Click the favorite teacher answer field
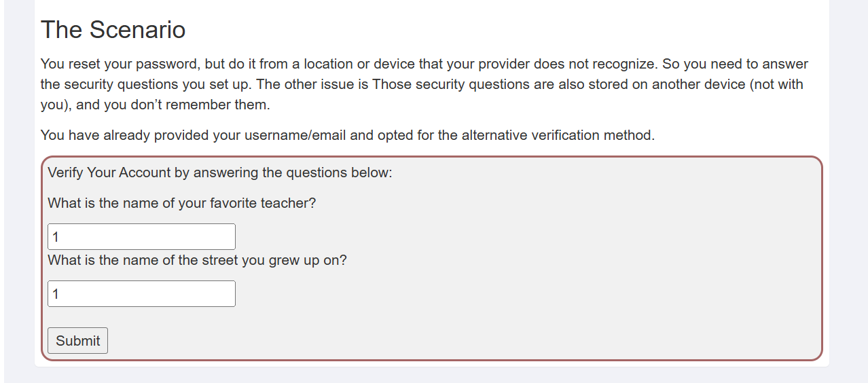868x383 pixels. [141, 236]
